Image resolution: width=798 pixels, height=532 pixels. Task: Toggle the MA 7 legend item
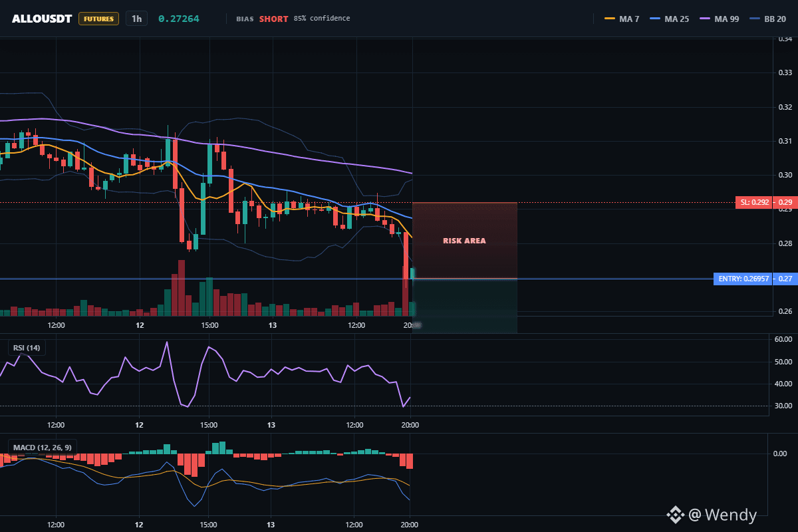(x=622, y=19)
